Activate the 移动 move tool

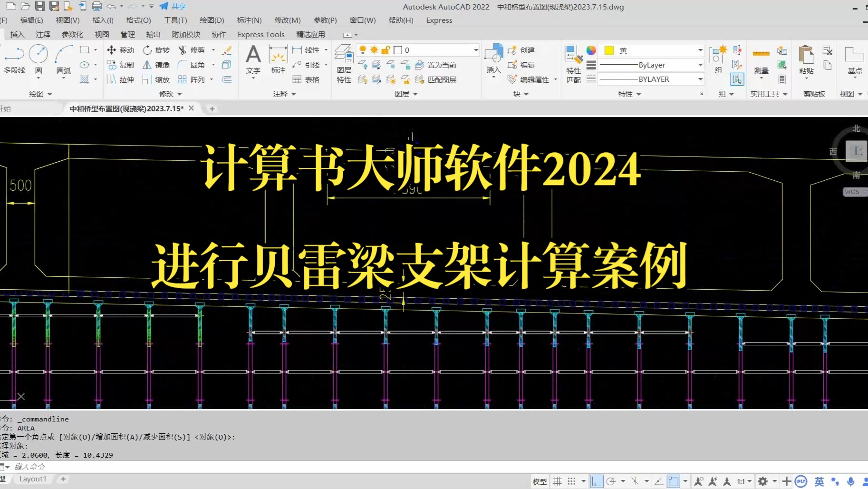[121, 50]
